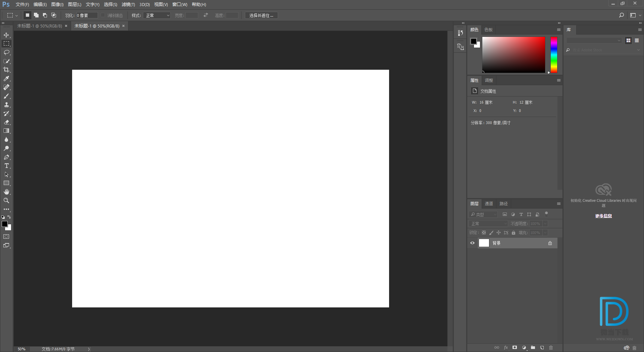Screen dimensions: 644x352
Task: Hide the 背景 layer visibility eye
Action: click(x=472, y=243)
